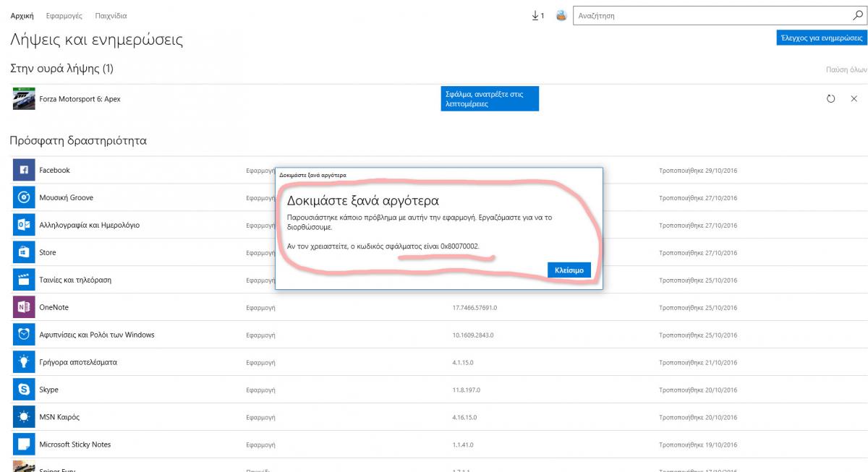Select the Αλληλογραφία και Ημερολόγιο name
Screen dimensions: 868x472
[x=89, y=226]
